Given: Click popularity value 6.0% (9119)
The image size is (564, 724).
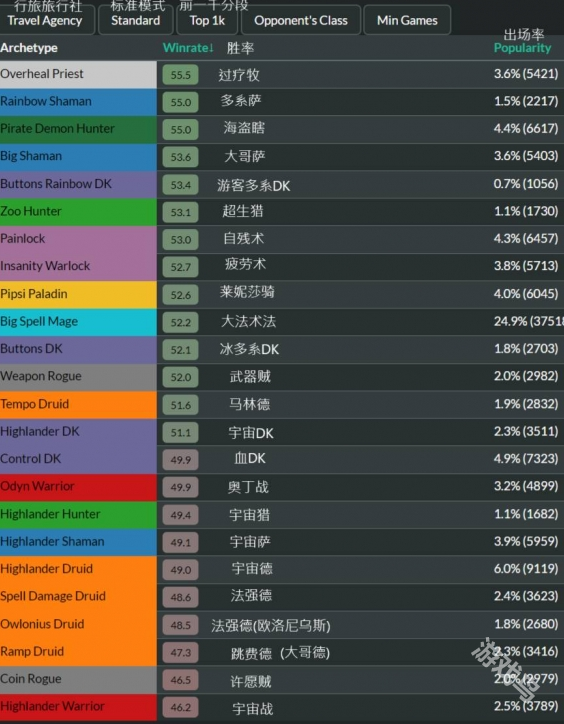Looking at the screenshot, I should (x=526, y=568).
